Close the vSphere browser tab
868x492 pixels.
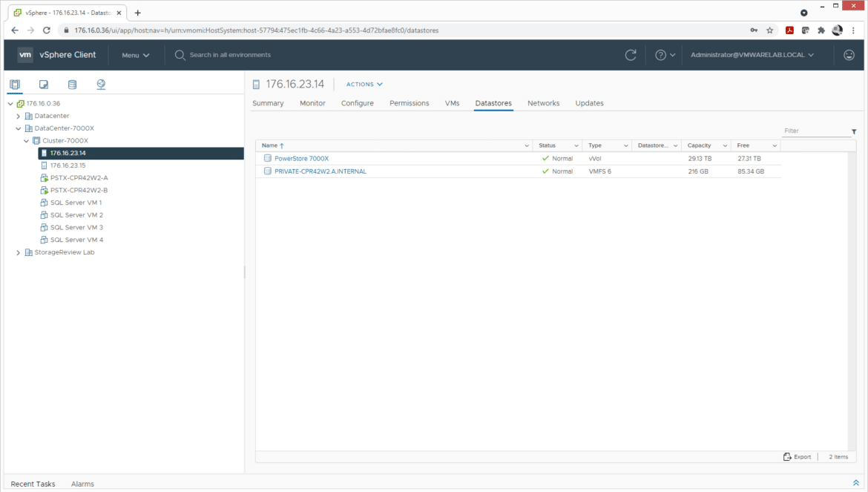pyautogui.click(x=119, y=13)
